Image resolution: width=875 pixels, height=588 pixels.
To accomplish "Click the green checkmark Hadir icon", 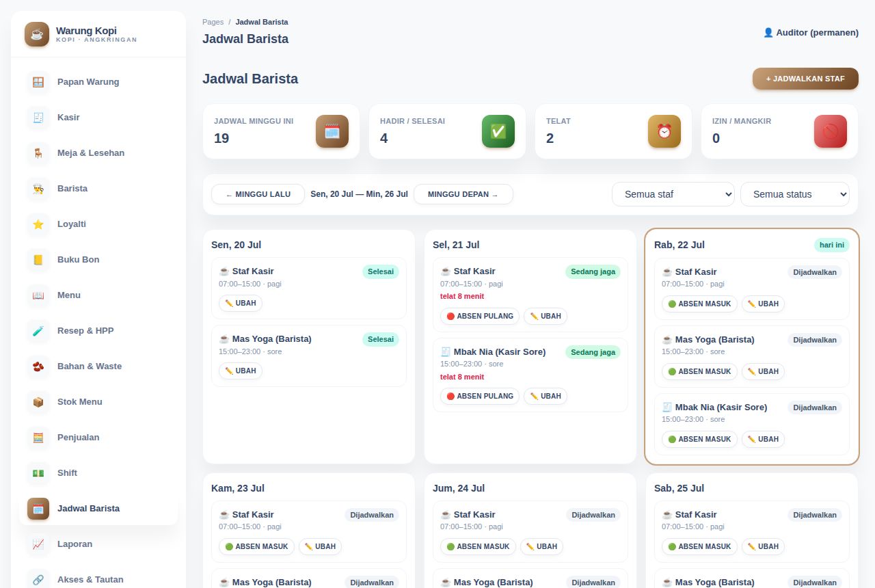I will tap(498, 131).
